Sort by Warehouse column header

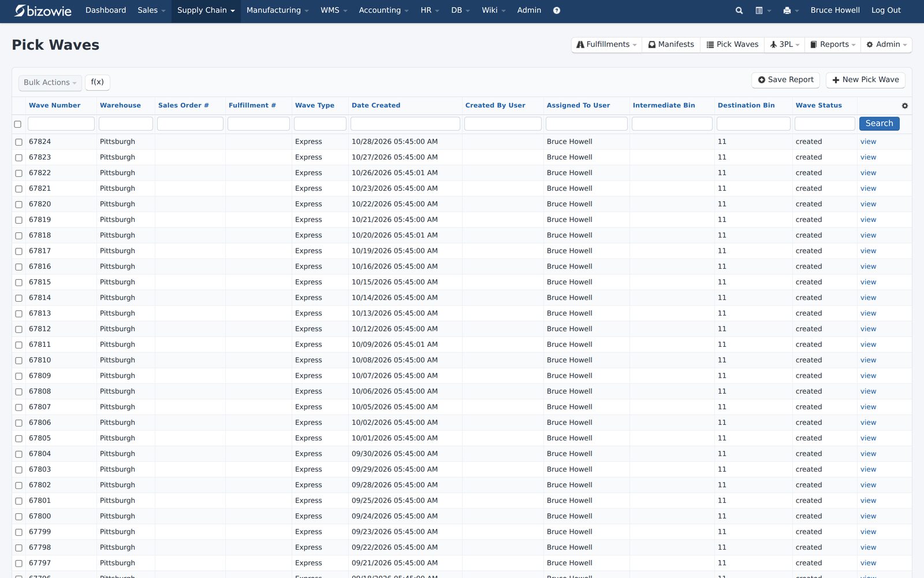pos(120,105)
